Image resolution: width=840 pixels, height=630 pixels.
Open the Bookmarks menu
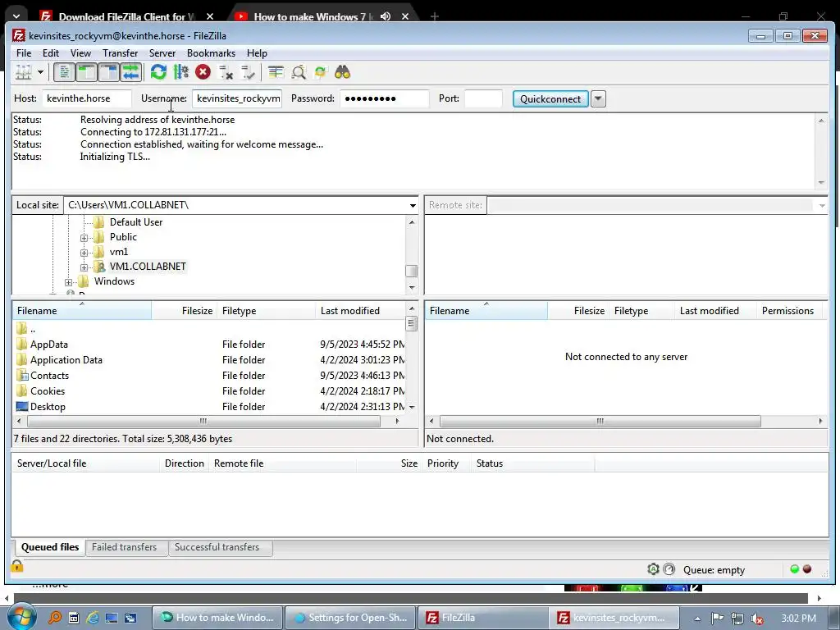[x=211, y=53]
